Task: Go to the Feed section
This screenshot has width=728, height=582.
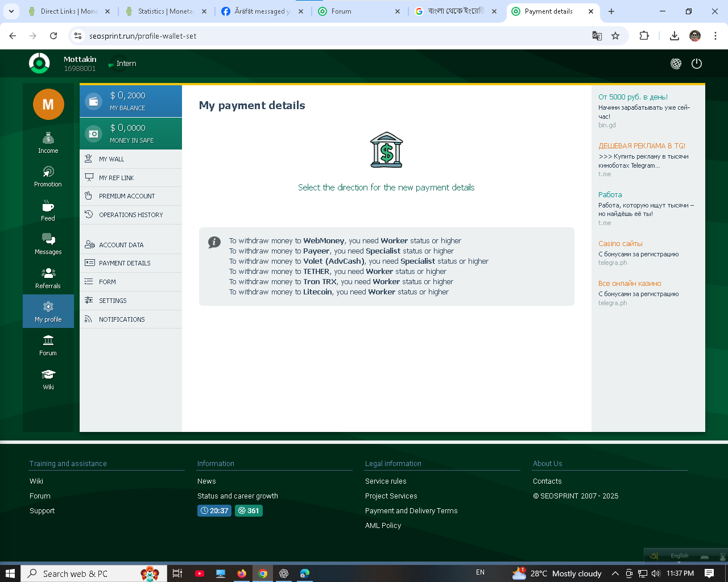Action: pos(48,210)
